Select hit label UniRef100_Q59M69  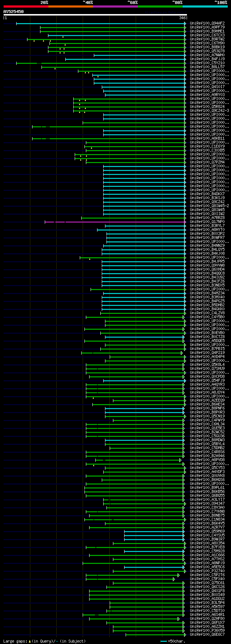pyautogui.click(x=207, y=531)
